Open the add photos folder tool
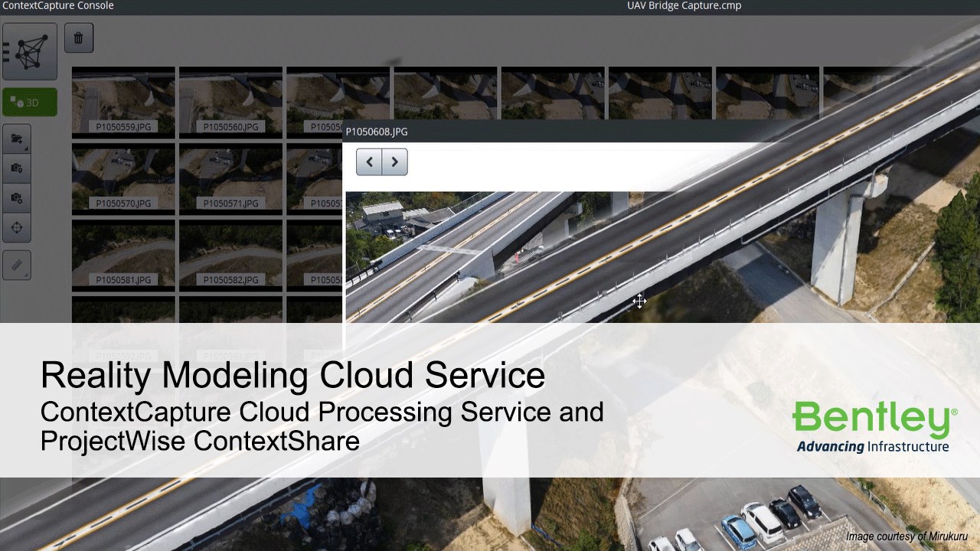Screen dimensions: 980x551 pos(17,139)
